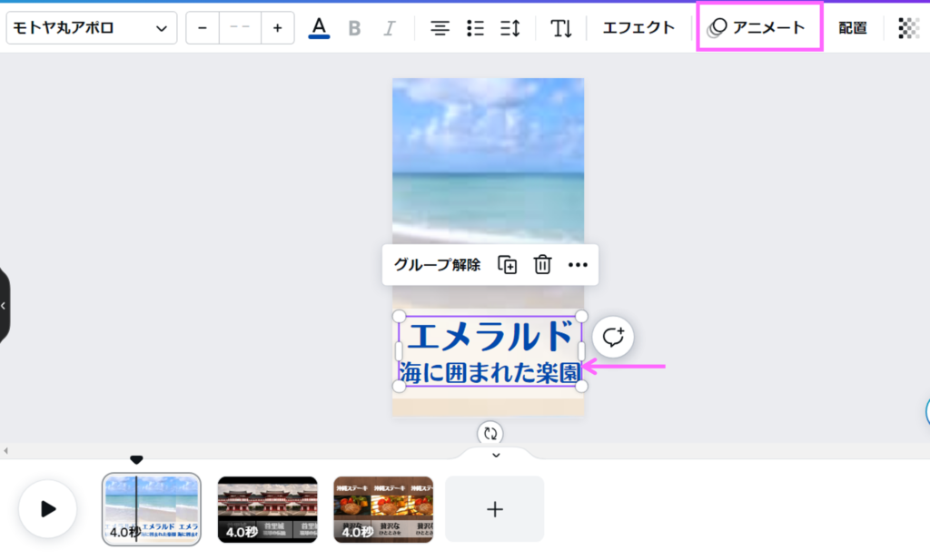Duplicate the selected text group

[507, 265]
